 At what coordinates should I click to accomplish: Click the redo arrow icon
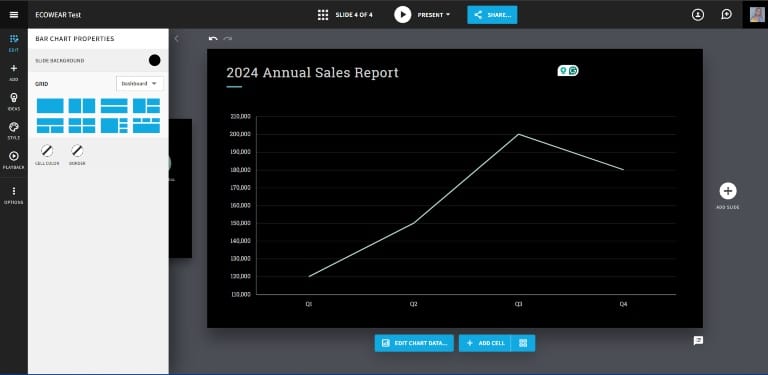click(x=227, y=38)
